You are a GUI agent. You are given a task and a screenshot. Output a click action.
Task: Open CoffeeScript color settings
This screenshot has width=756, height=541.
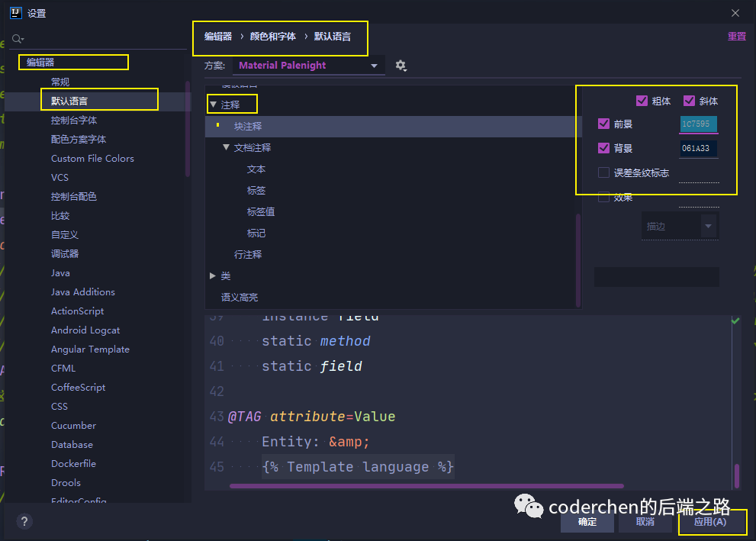click(x=78, y=387)
